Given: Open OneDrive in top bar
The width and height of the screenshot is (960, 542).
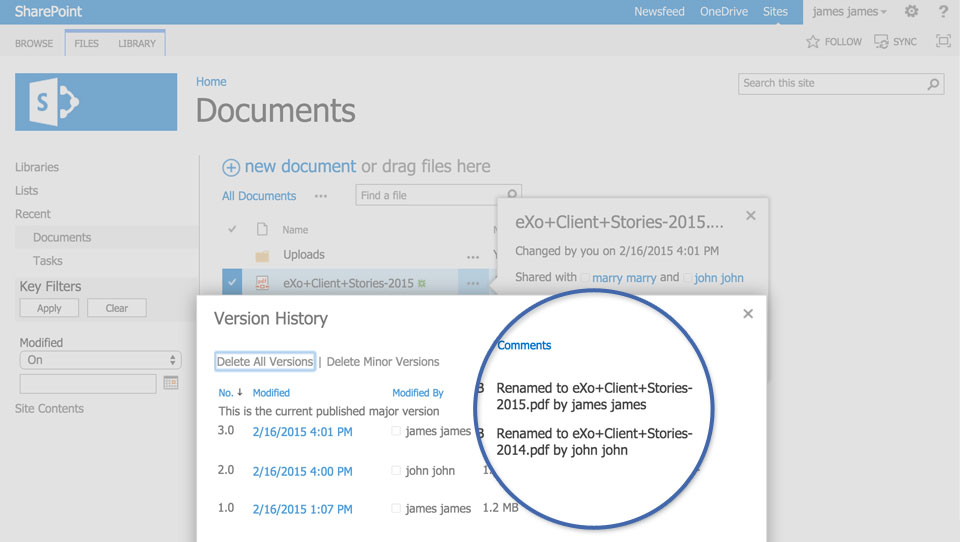Looking at the screenshot, I should pyautogui.click(x=724, y=12).
